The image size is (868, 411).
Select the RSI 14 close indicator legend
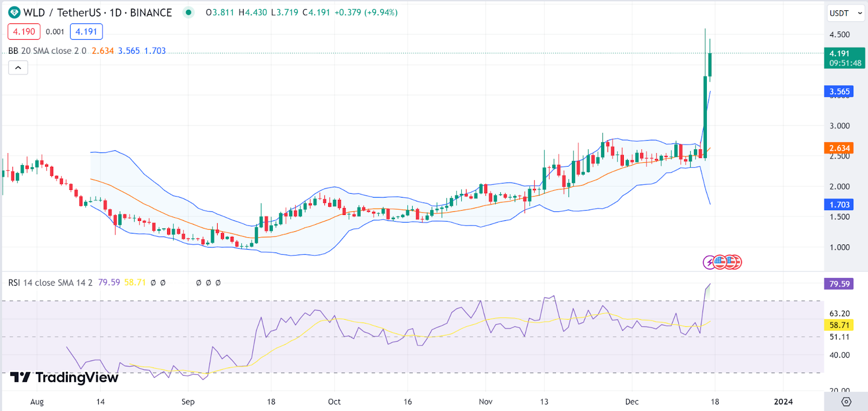tap(50, 282)
